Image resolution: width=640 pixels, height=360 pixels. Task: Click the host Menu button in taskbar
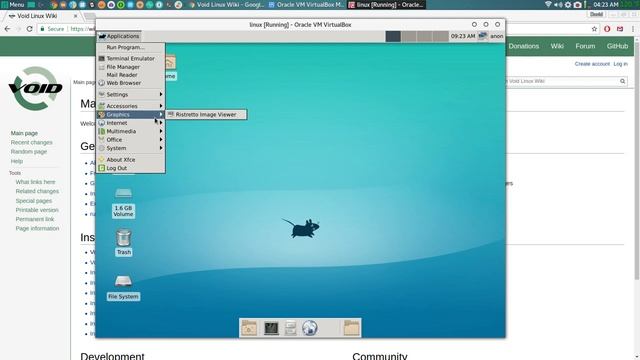click(x=13, y=4)
